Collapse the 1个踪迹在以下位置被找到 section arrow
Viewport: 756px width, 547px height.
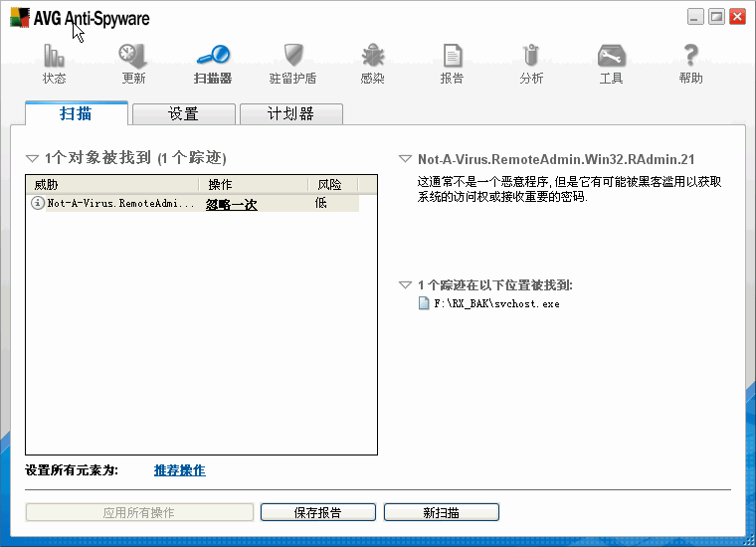click(405, 284)
